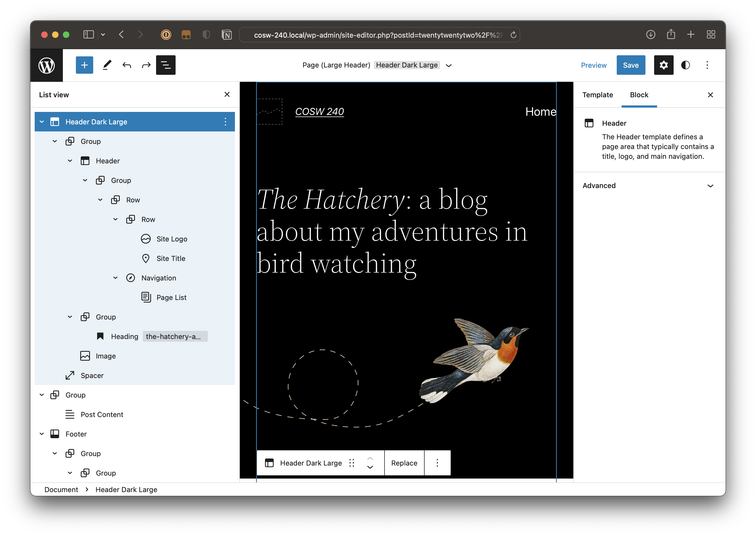This screenshot has height=536, width=756.
Task: Click the undo arrow icon
Action: tap(127, 65)
